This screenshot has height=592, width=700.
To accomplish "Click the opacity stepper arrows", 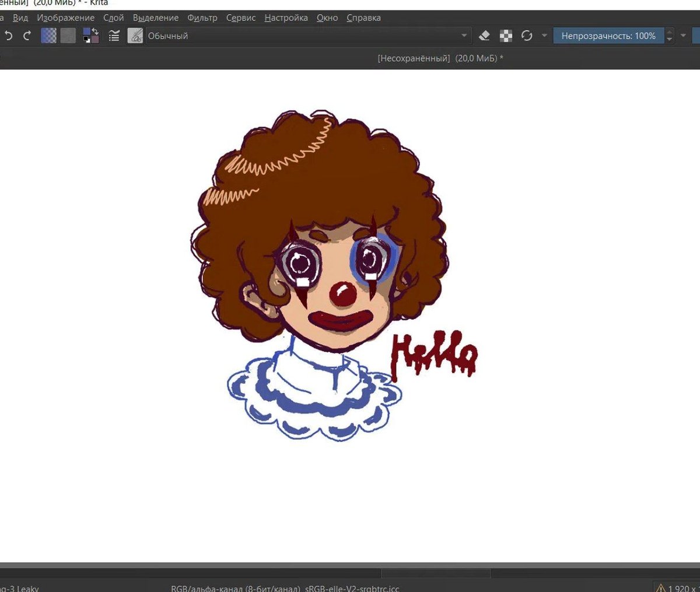I will coord(670,36).
